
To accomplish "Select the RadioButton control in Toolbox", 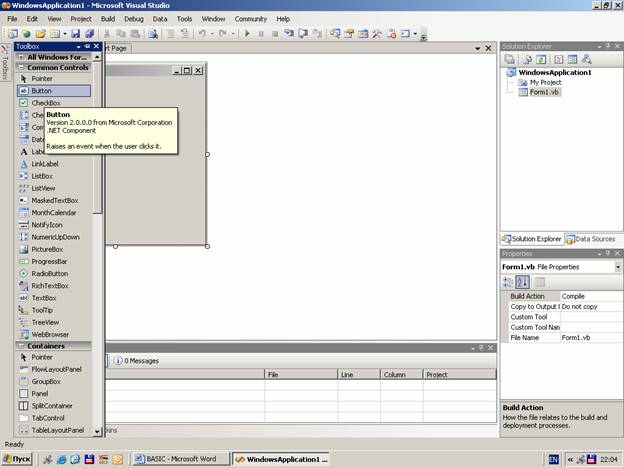I will (x=54, y=273).
